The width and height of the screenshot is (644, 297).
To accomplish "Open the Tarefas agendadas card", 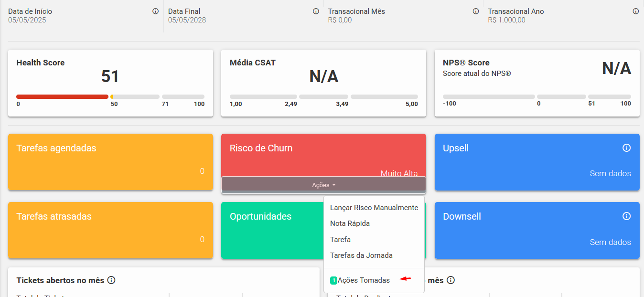I will (x=110, y=162).
